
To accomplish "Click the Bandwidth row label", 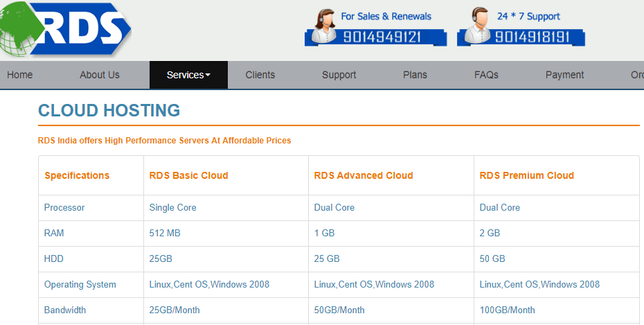I will click(x=65, y=310).
